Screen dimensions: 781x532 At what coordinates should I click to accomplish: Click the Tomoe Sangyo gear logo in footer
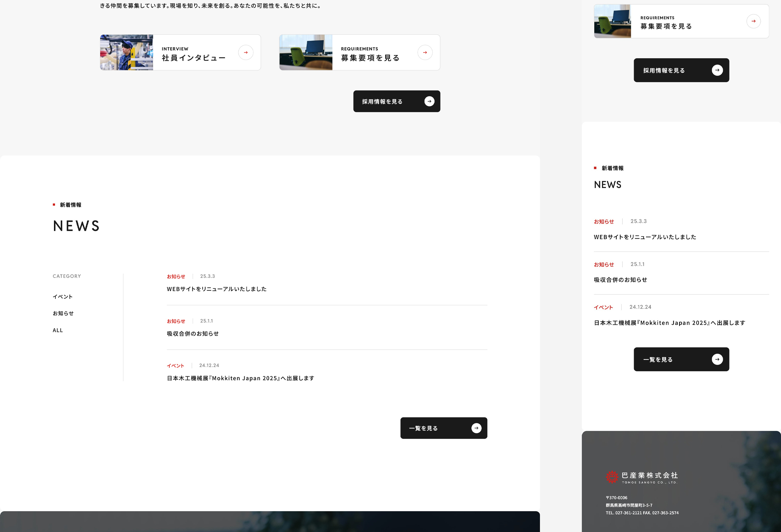(612, 477)
